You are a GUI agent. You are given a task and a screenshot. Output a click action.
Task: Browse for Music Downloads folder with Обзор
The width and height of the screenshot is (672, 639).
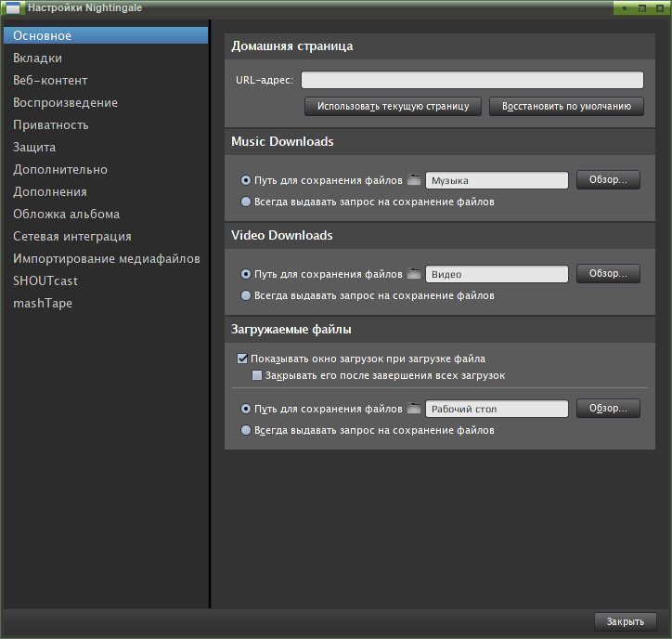pyautogui.click(x=608, y=179)
